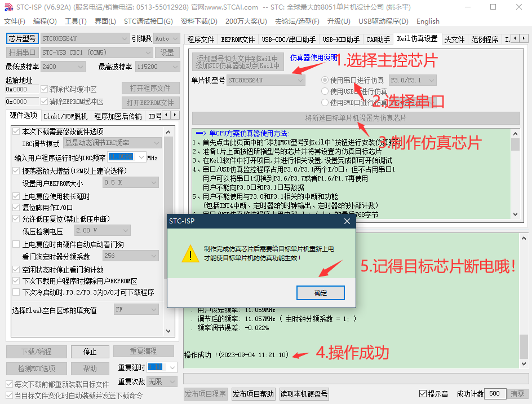Open the 单片机型号 dropdown in Keil settings
This screenshot has width=532, height=404.
[265, 80]
